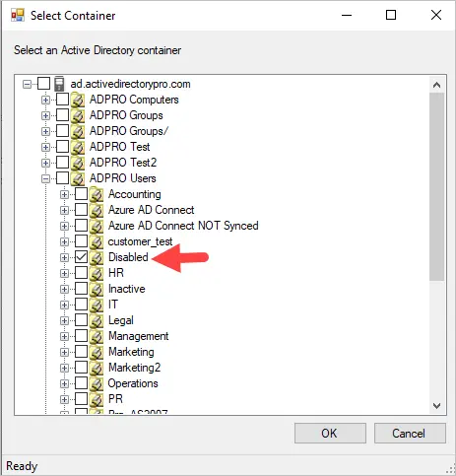Select the Legal OU folder icon
Image resolution: width=456 pixels, height=476 pixels.
[97, 320]
